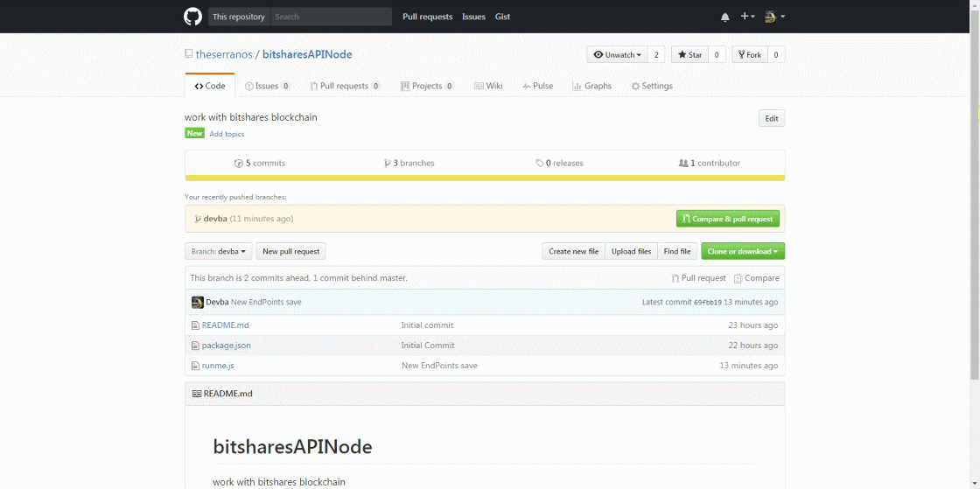Open the latest commit hash 69fbb19
Image resolution: width=980 pixels, height=489 pixels.
708,303
